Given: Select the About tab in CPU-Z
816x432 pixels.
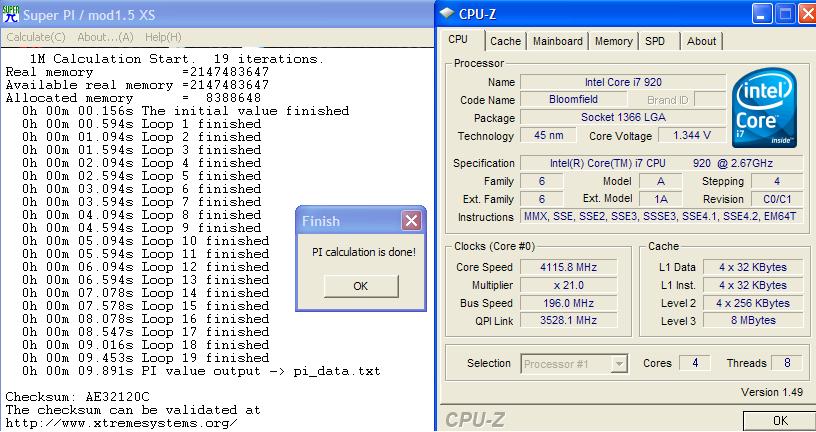Looking at the screenshot, I should (702, 41).
